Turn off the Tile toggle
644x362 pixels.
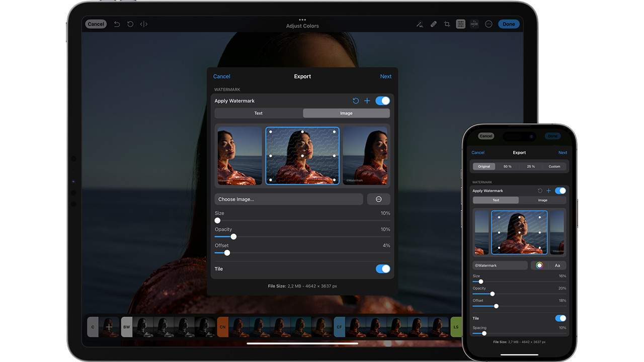(383, 268)
